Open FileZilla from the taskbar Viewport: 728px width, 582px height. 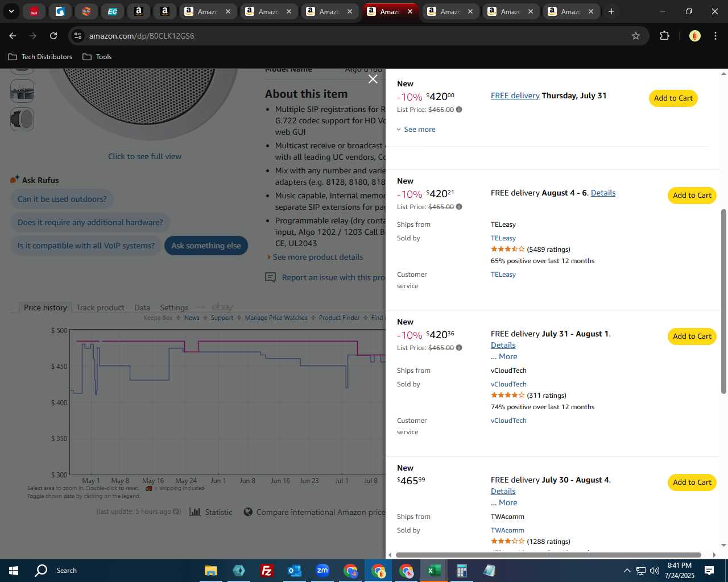(x=266, y=571)
